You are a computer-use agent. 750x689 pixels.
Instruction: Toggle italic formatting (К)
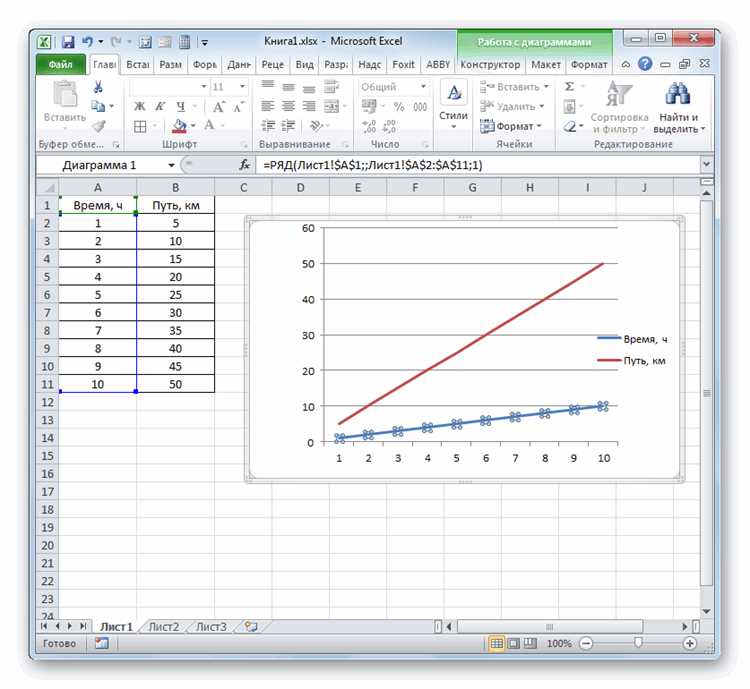pos(160,106)
